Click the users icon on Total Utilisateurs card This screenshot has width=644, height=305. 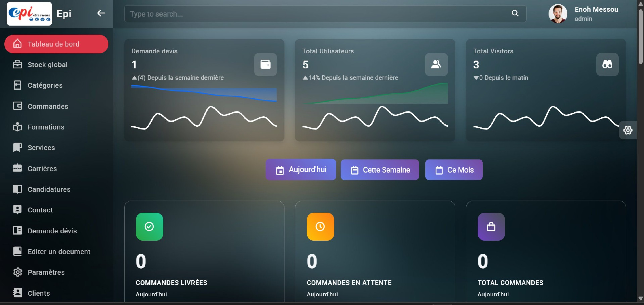(x=436, y=64)
